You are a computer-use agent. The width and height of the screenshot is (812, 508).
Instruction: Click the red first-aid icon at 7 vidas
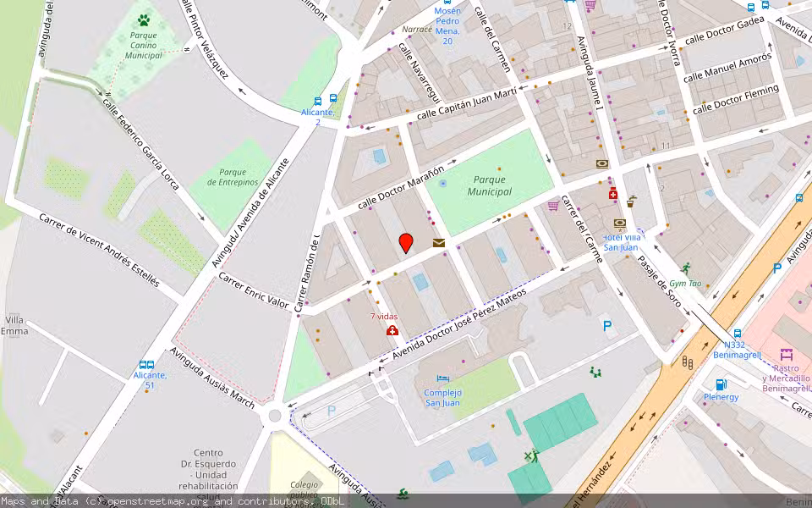392,330
